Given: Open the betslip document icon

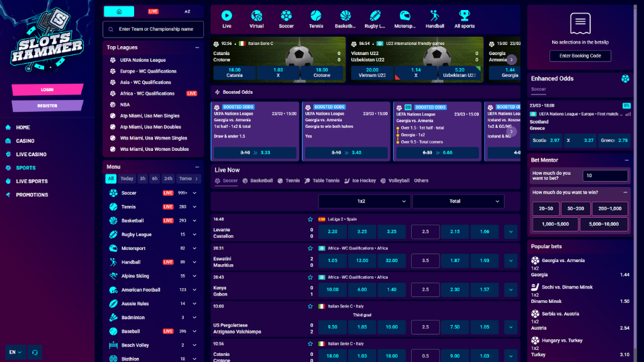Looking at the screenshot, I should coord(580,23).
